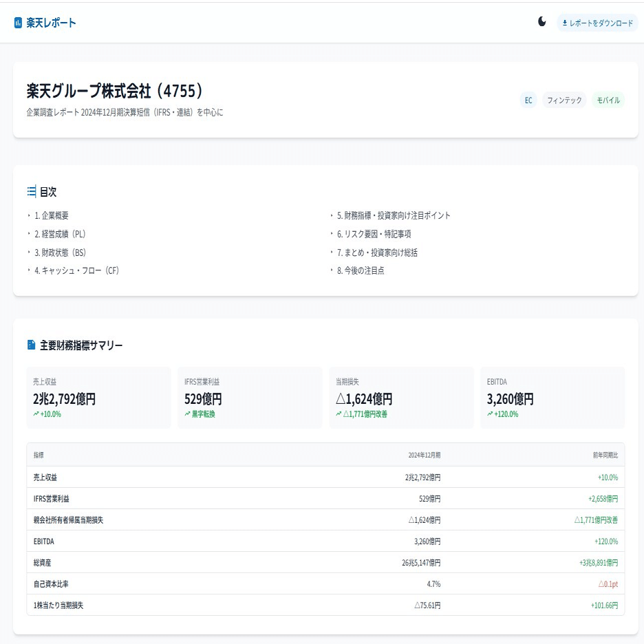This screenshot has height=644, width=644.
Task: Click the +2,658億円 change value
Action: pos(603,499)
